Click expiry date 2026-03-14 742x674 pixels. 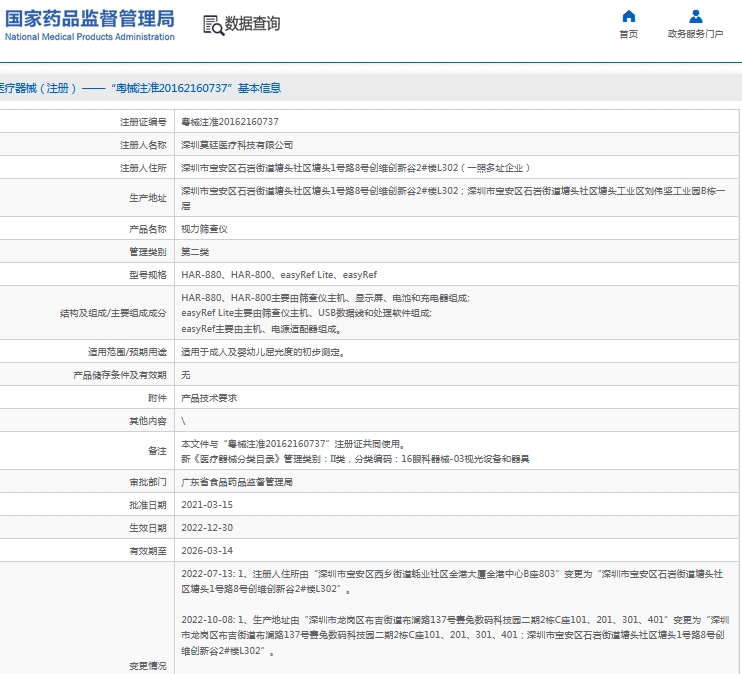click(x=207, y=550)
